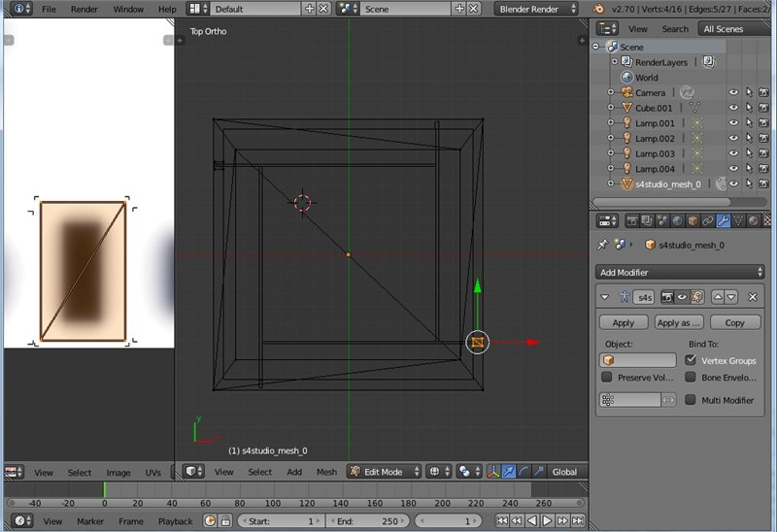Click the jump to start playback button
The image size is (777, 532).
coord(502,521)
